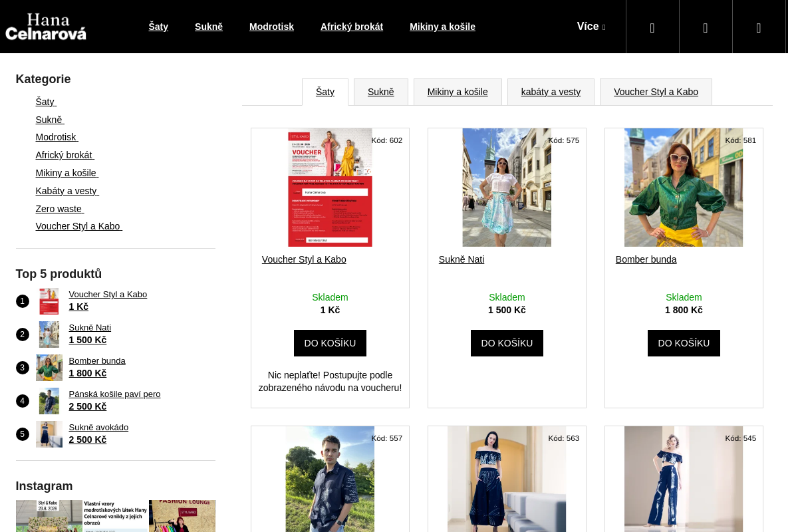Add Bomber bunda to cart
Image resolution: width=798 pixels, height=532 pixels.
684,343
